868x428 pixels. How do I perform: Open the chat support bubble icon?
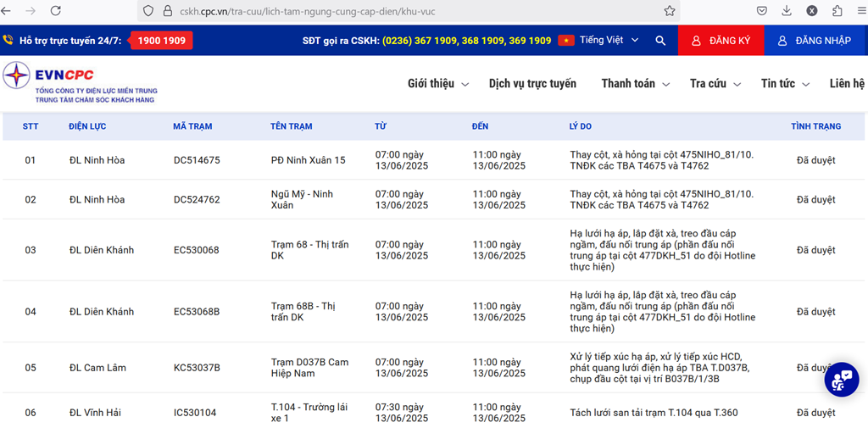click(x=842, y=380)
